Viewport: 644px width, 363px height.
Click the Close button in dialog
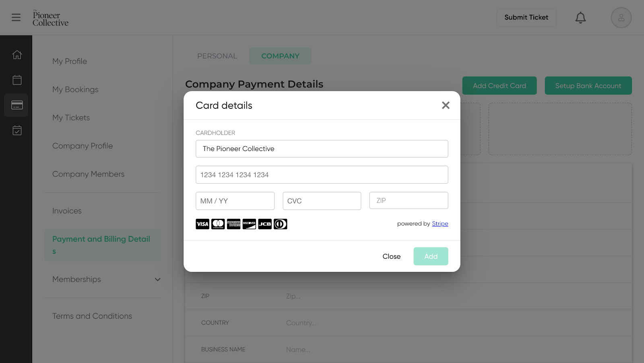click(391, 256)
